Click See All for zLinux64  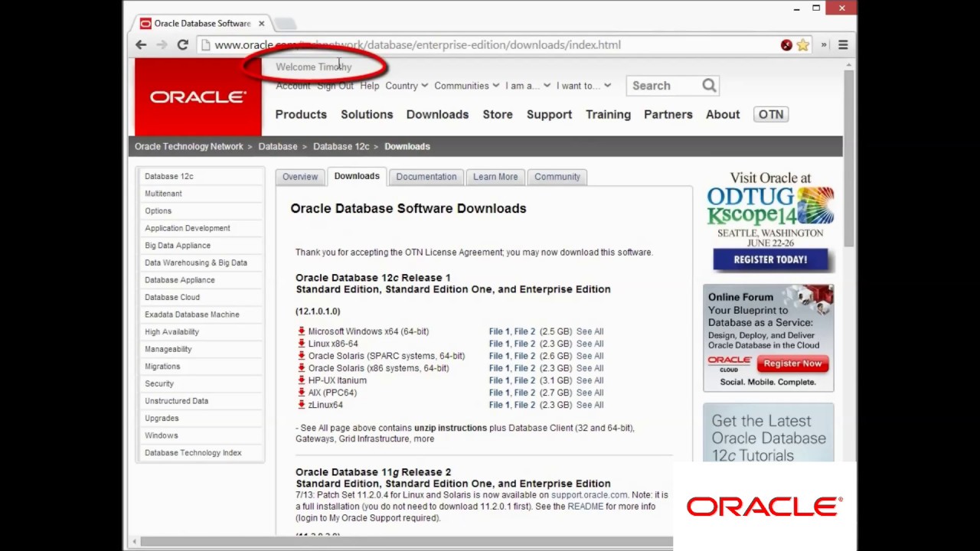590,405
